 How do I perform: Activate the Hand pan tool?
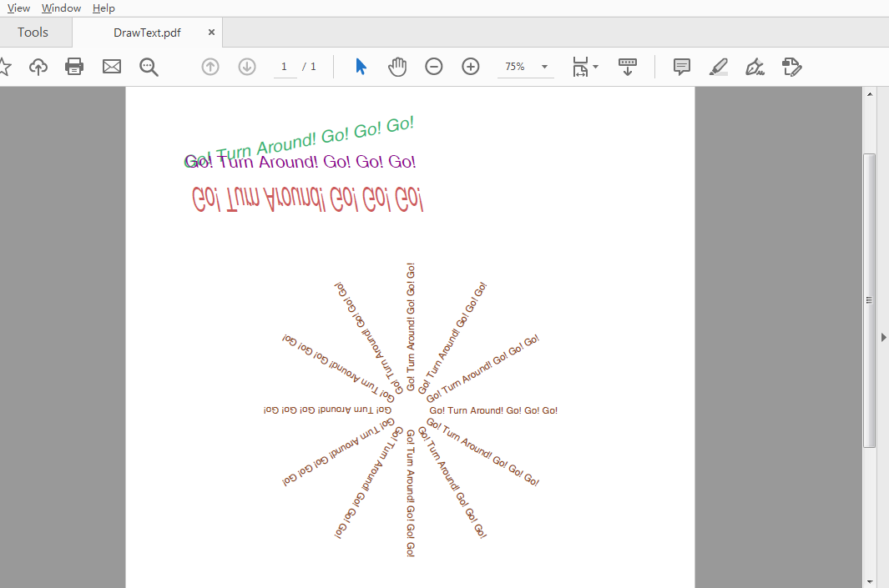[x=397, y=67]
